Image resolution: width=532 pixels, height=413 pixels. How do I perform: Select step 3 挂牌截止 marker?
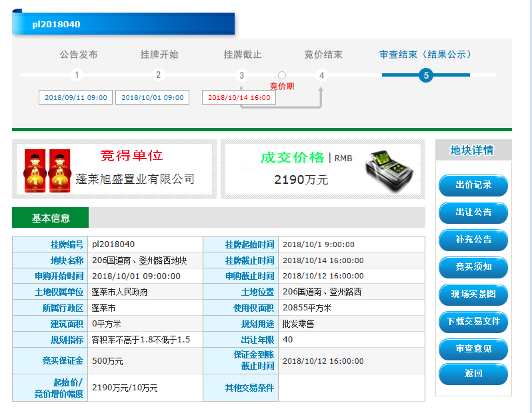coord(242,75)
